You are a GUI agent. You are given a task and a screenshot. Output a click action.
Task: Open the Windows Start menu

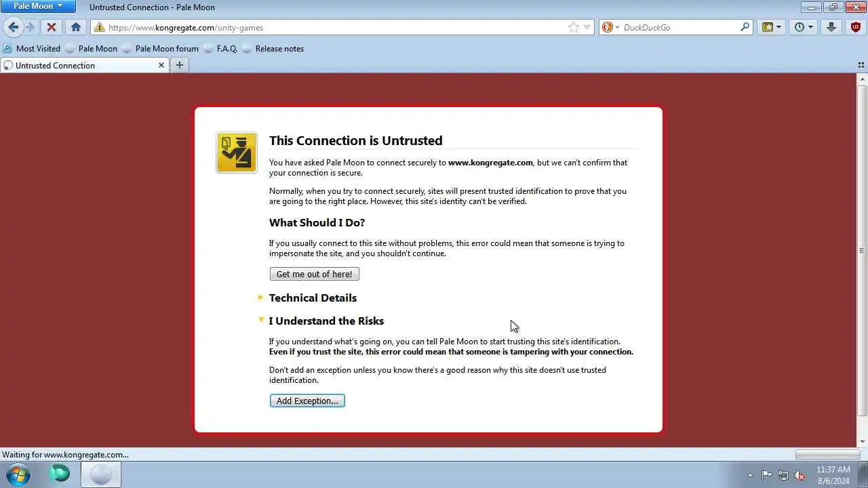18,474
